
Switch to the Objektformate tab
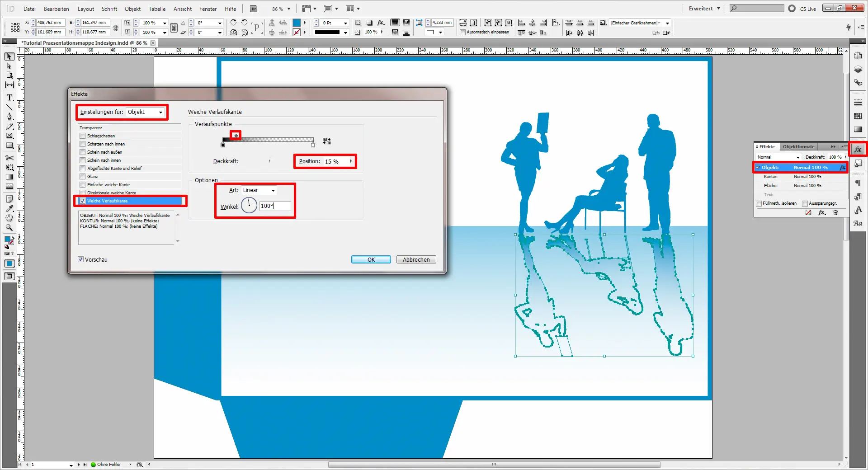[x=799, y=147]
